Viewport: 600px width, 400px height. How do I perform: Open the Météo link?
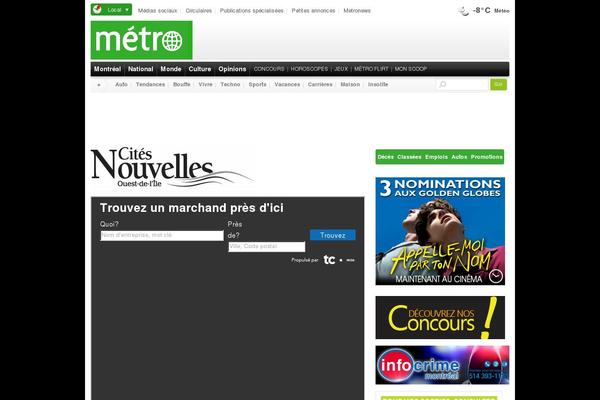point(501,11)
